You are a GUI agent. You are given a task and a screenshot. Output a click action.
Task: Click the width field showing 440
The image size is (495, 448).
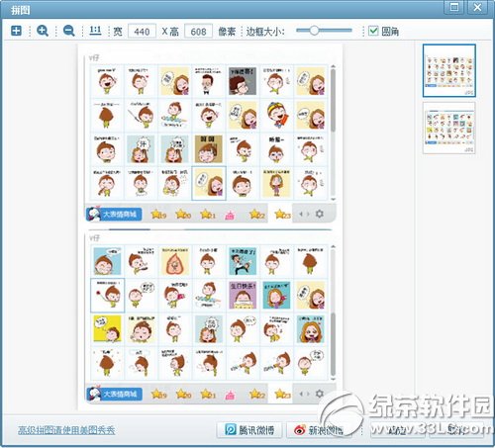(x=142, y=32)
